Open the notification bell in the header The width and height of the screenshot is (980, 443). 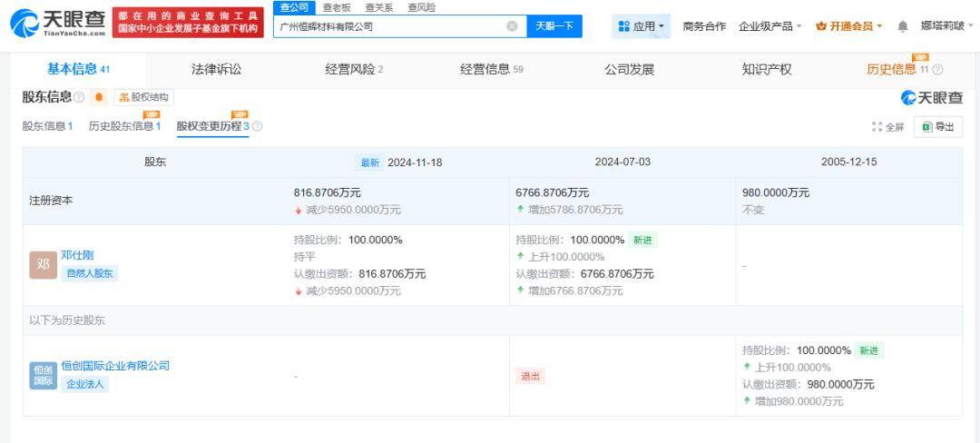point(903,26)
